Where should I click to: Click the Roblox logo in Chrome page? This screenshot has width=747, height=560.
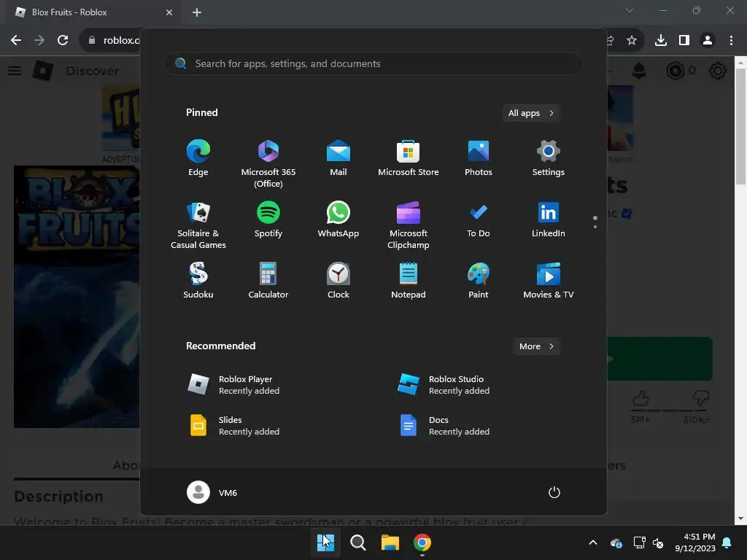point(43,71)
